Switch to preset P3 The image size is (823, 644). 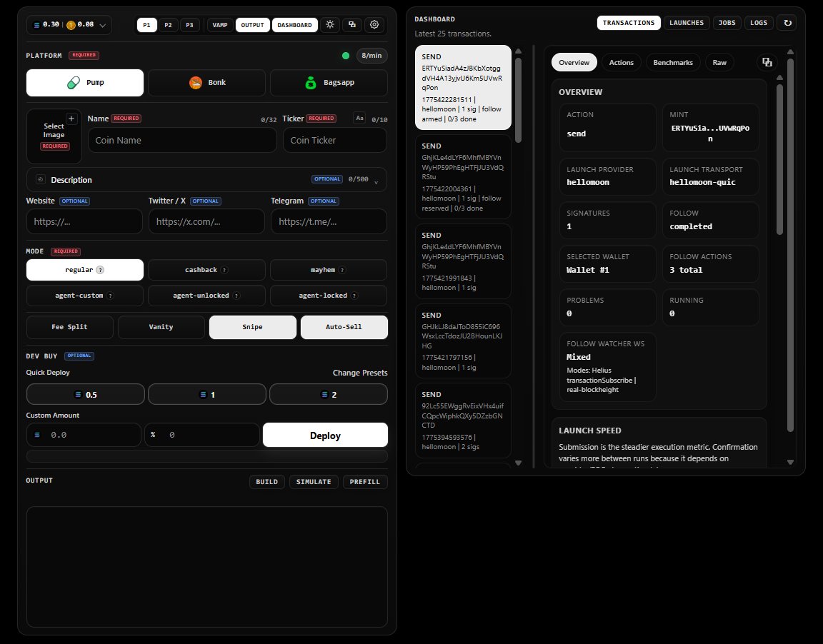[189, 25]
